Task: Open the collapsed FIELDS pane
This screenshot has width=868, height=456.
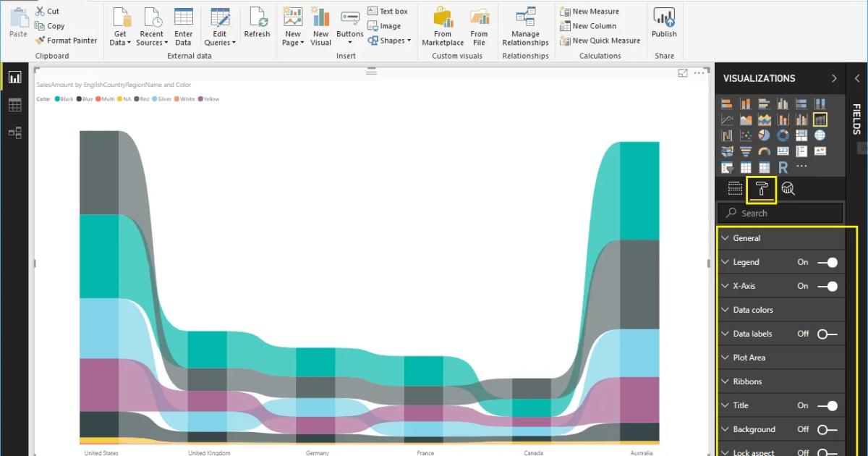Action: [x=856, y=119]
